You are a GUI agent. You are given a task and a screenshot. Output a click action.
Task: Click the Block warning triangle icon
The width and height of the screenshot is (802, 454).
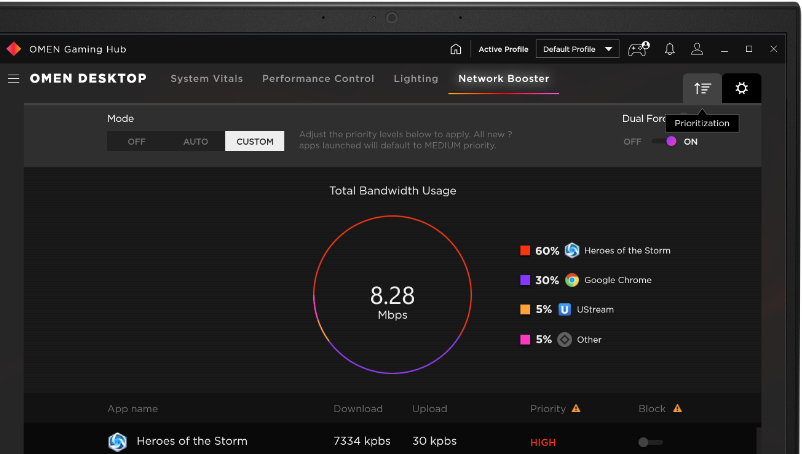click(x=677, y=408)
